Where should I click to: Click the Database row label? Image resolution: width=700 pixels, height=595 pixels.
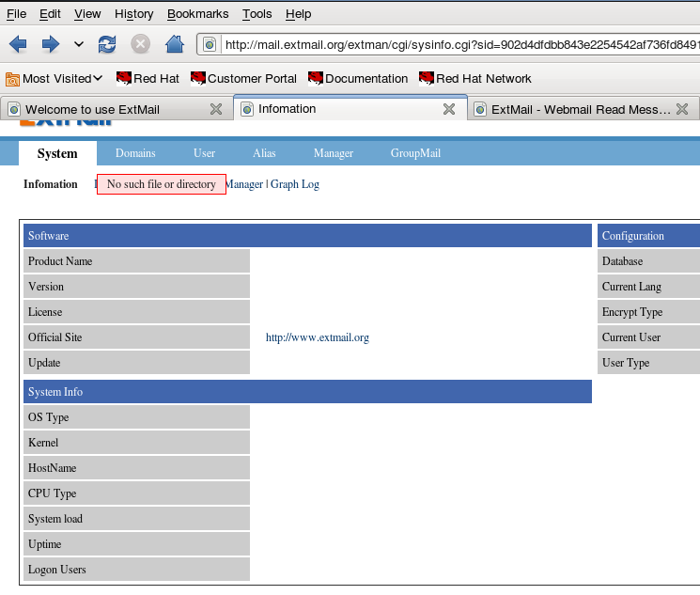point(648,261)
